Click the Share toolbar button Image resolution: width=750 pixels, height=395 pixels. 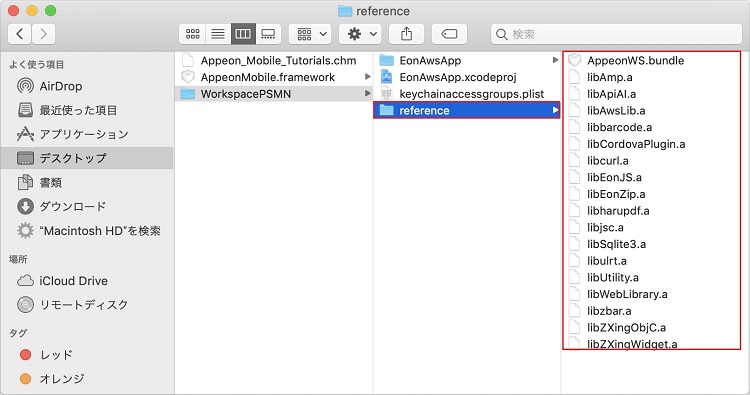click(x=407, y=34)
